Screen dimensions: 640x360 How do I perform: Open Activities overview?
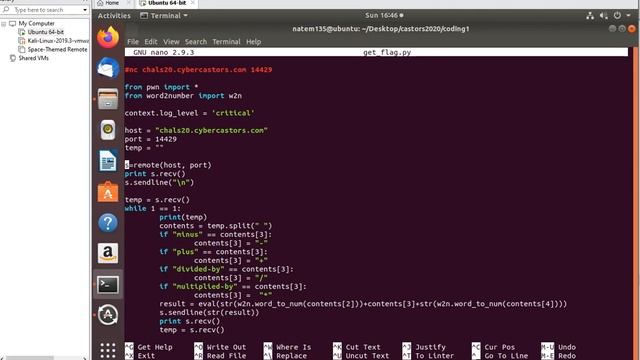(x=114, y=16)
